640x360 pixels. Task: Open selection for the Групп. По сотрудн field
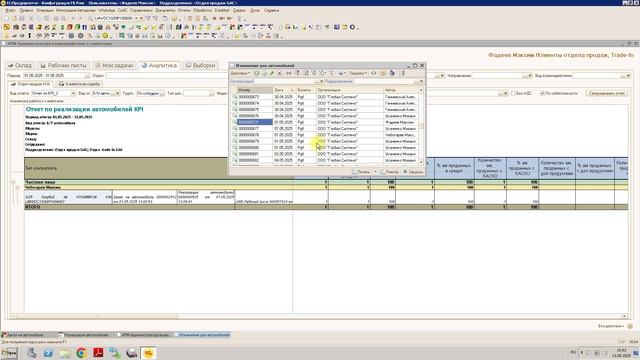click(x=162, y=93)
